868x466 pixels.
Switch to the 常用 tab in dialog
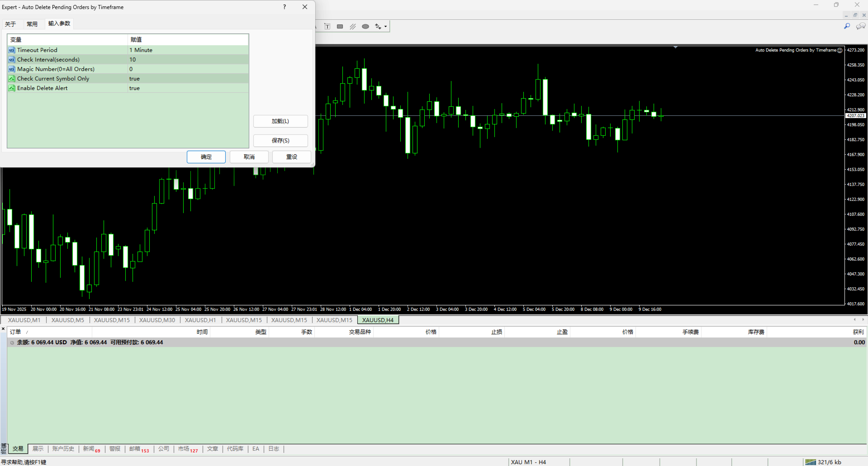[x=32, y=24]
